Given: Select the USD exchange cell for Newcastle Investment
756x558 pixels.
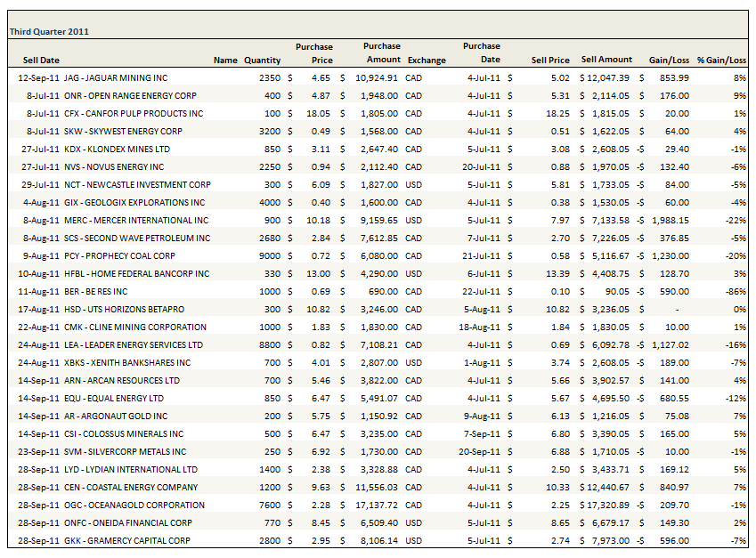Looking at the screenshot, I should click(x=414, y=184).
